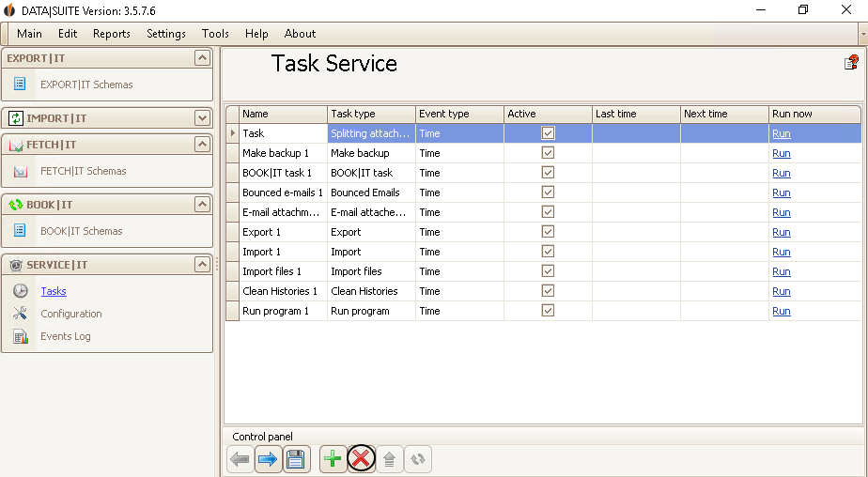Viewport: 868px width, 477px height.
Task: Run Import 1 now
Action: click(781, 252)
